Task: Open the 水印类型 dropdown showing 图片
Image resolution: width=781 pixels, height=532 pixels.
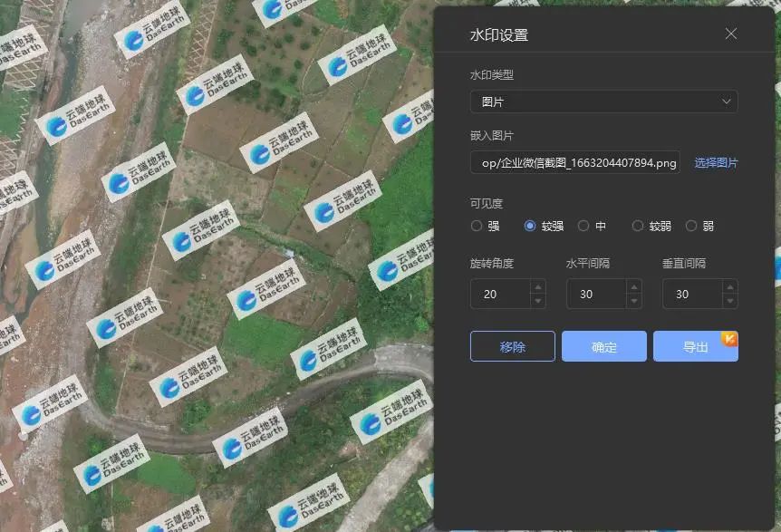Action: 603,102
